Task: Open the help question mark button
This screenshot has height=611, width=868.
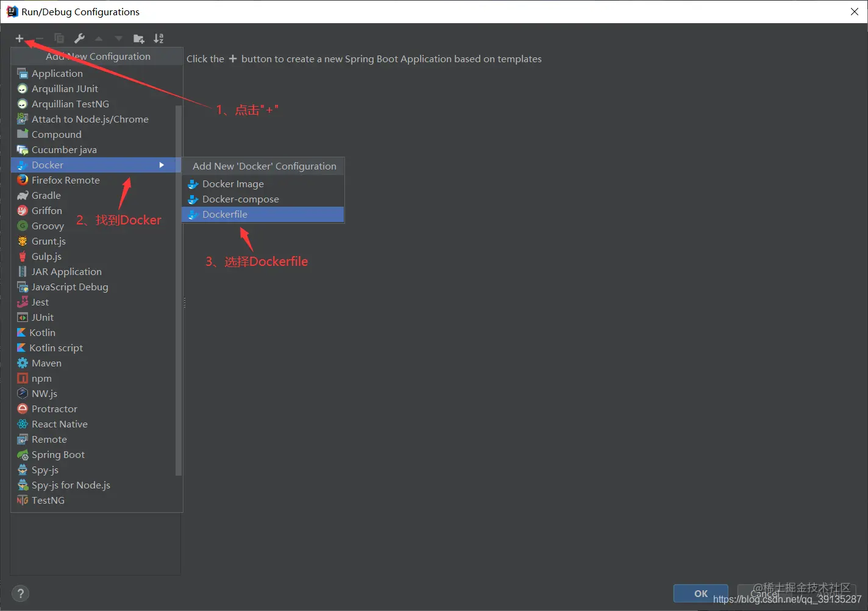Action: [20, 593]
